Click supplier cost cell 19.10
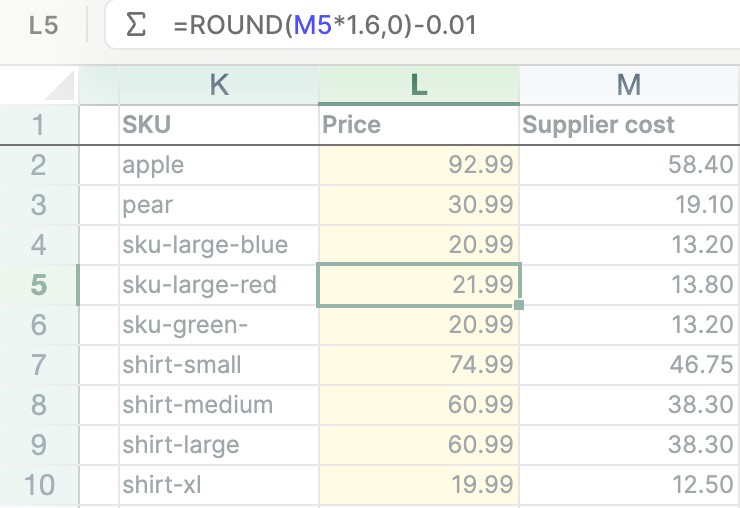Image resolution: width=740 pixels, height=508 pixels. coord(630,205)
